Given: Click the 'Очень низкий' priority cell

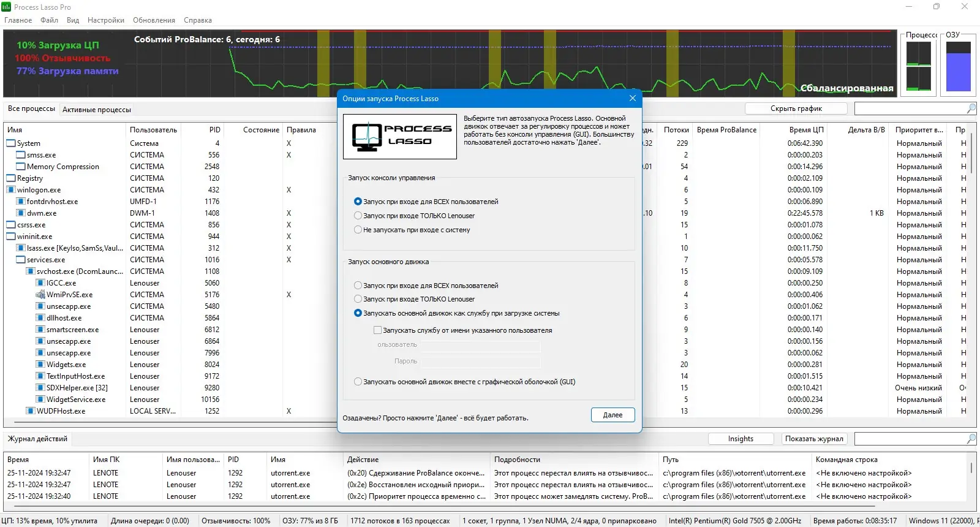Looking at the screenshot, I should point(919,388).
